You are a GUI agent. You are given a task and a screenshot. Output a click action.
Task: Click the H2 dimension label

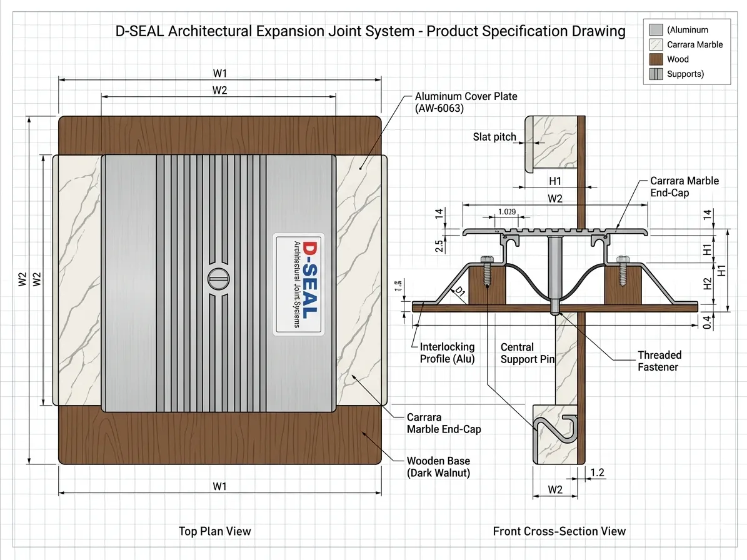(x=708, y=284)
